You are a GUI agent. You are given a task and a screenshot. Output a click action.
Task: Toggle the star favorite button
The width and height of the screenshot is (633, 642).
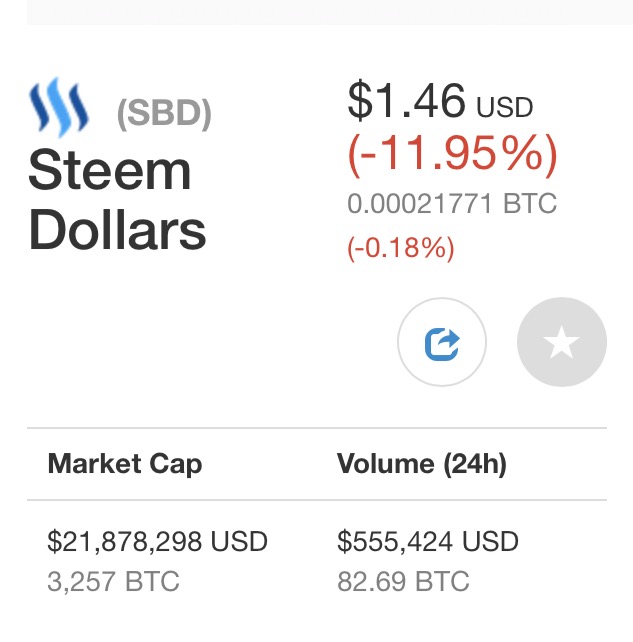point(561,343)
